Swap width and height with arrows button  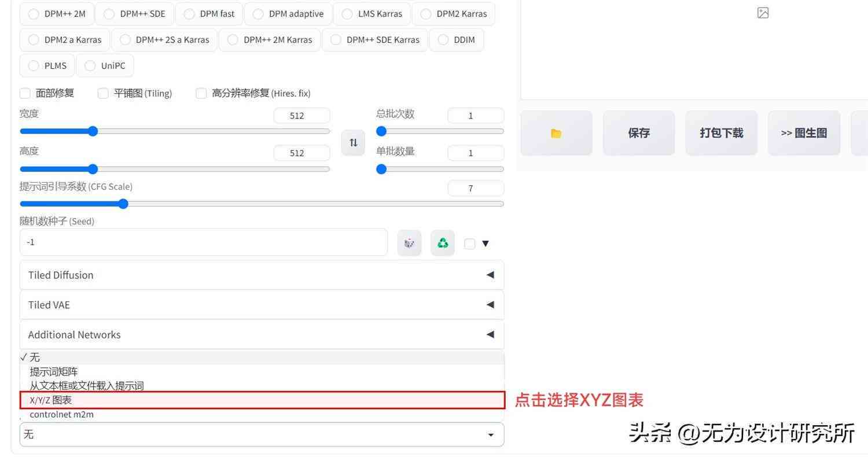[x=353, y=142]
